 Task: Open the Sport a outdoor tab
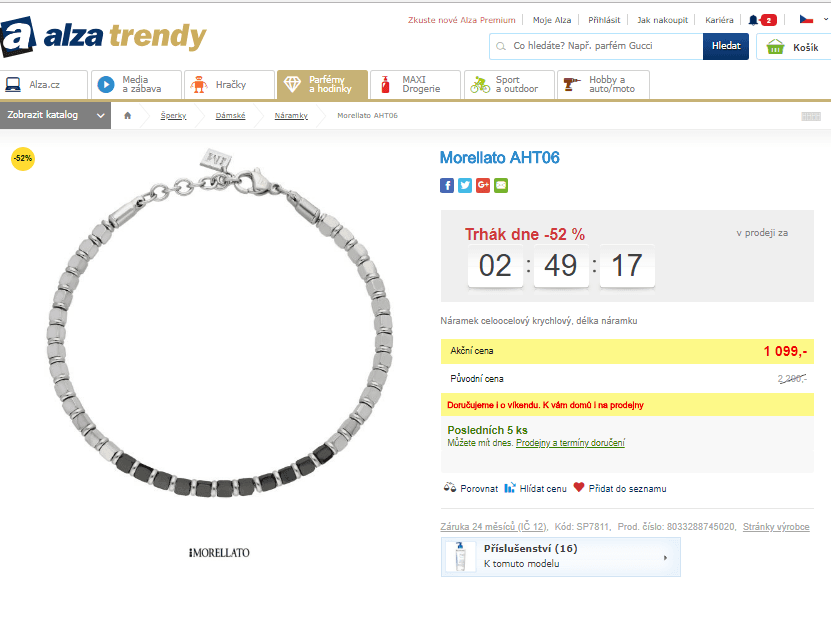508,85
